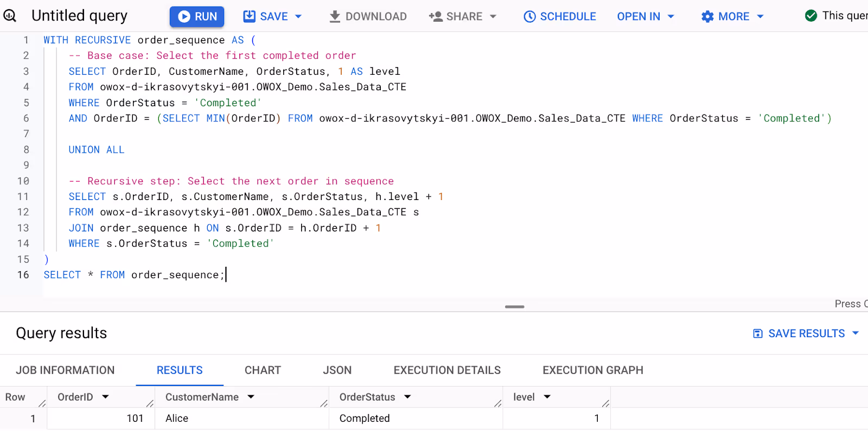Switch to the EXECUTION GRAPH tab

[x=593, y=370]
